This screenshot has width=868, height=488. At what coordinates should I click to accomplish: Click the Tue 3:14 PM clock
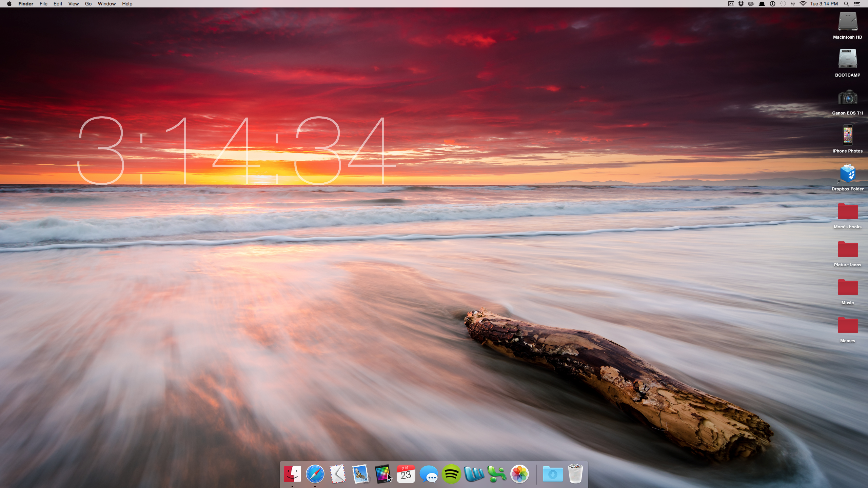coord(824,4)
